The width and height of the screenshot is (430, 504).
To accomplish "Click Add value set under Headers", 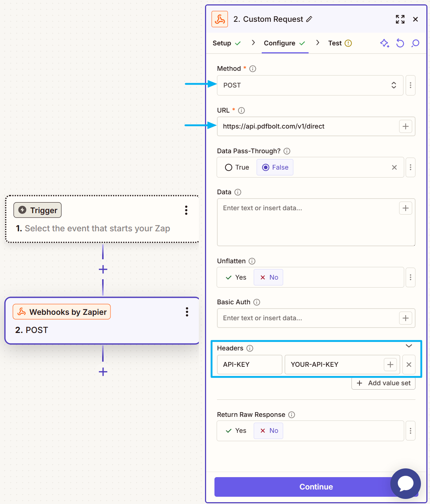I will click(383, 383).
